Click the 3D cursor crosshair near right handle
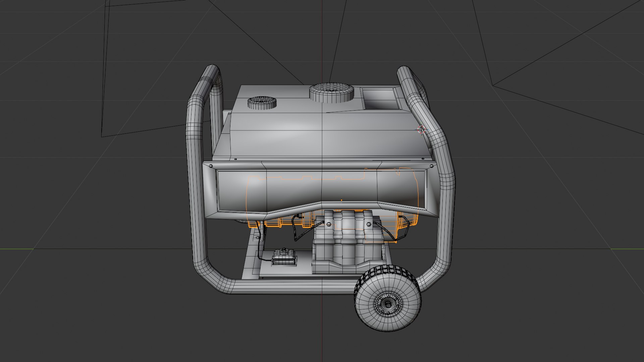 (x=421, y=130)
